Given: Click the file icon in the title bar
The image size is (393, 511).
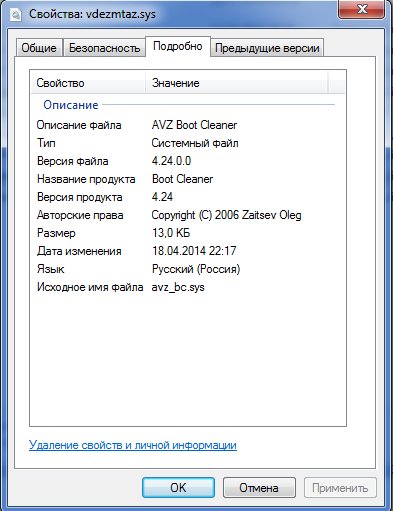Looking at the screenshot, I should (x=15, y=15).
